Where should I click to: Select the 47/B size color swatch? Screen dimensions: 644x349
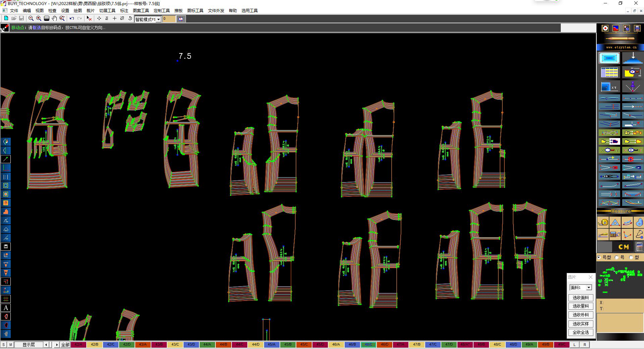416,345
